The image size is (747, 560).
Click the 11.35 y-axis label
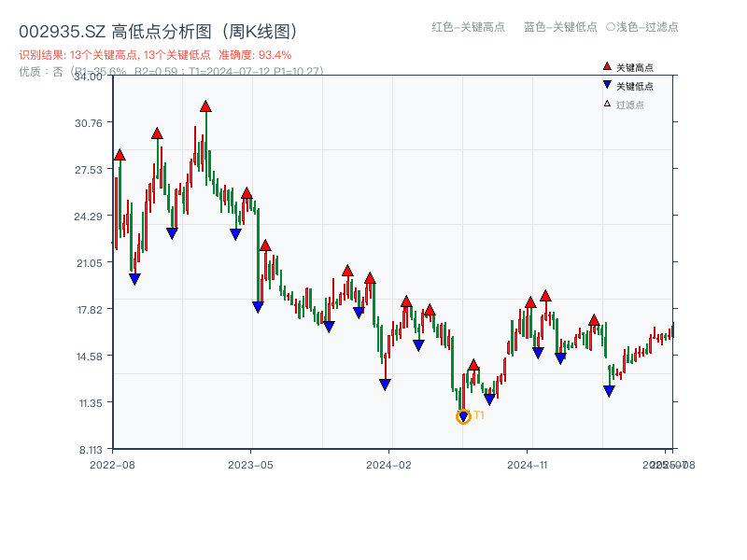[x=91, y=403]
